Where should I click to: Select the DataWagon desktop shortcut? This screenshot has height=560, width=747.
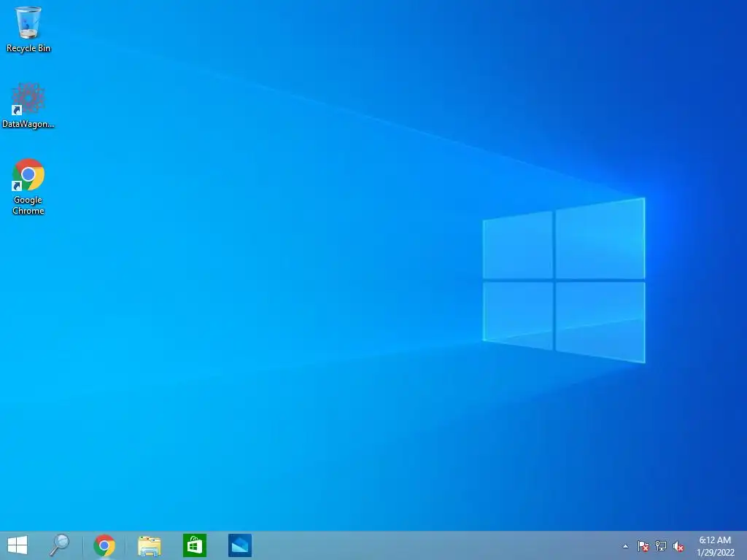click(x=28, y=105)
